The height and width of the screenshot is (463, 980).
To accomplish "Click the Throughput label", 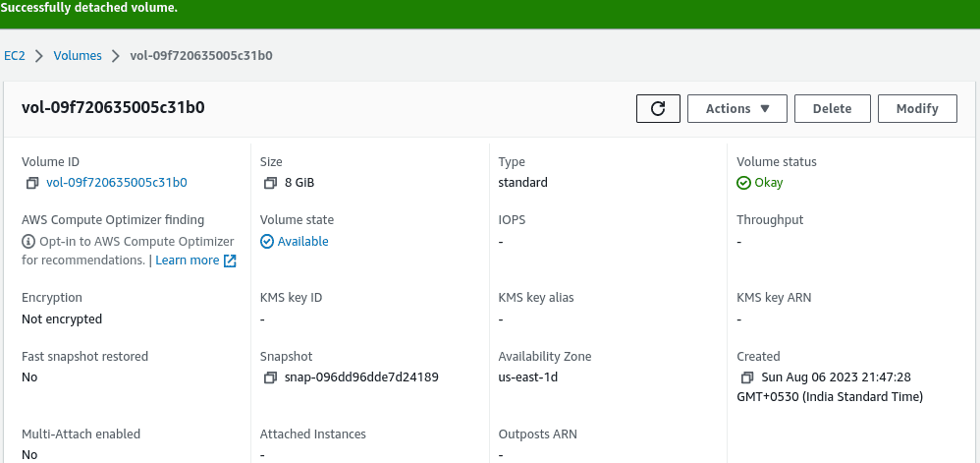I will [770, 220].
